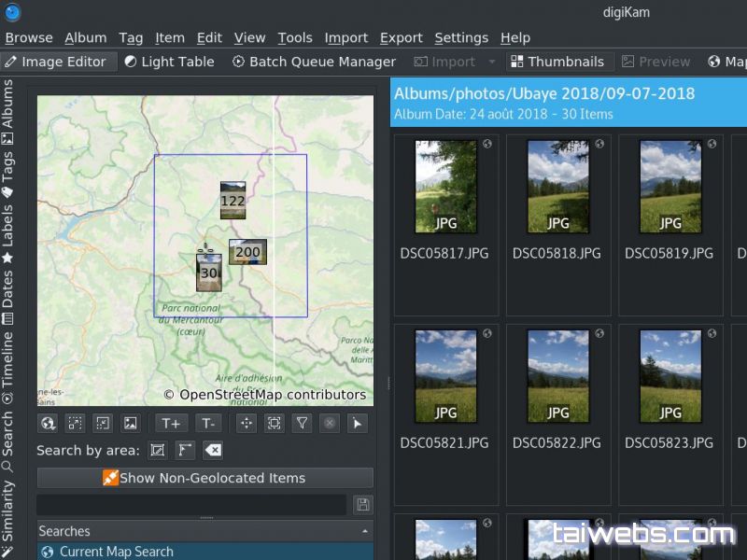This screenshot has width=747, height=560.
Task: Toggle the map filter funnel mode
Action: click(x=302, y=423)
